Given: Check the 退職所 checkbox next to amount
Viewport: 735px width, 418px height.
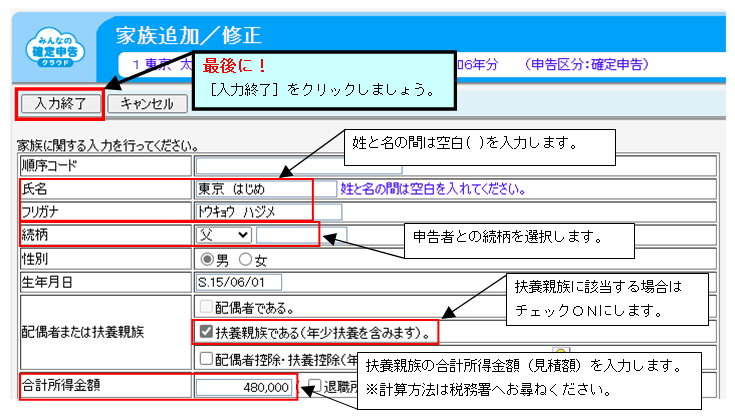Looking at the screenshot, I should [315, 386].
